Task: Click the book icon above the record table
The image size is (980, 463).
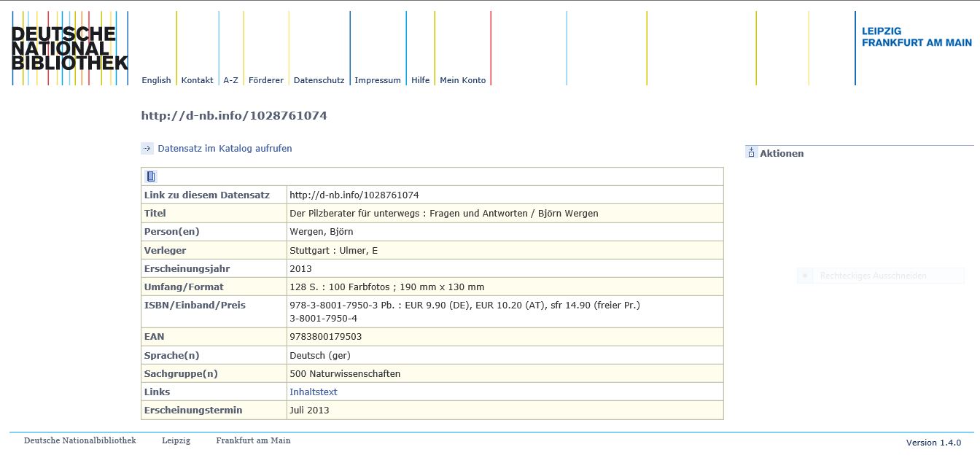Action: pos(151,176)
